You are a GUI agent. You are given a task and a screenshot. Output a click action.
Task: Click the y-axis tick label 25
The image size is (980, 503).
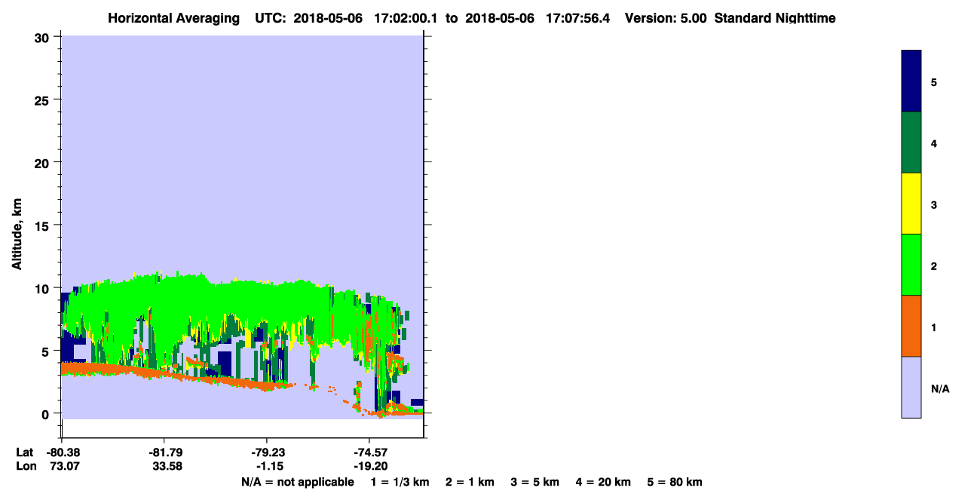pyautogui.click(x=44, y=100)
